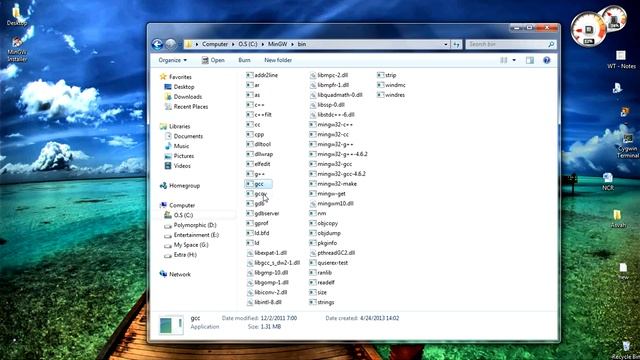Toggle the preview pane icon

click(530, 60)
